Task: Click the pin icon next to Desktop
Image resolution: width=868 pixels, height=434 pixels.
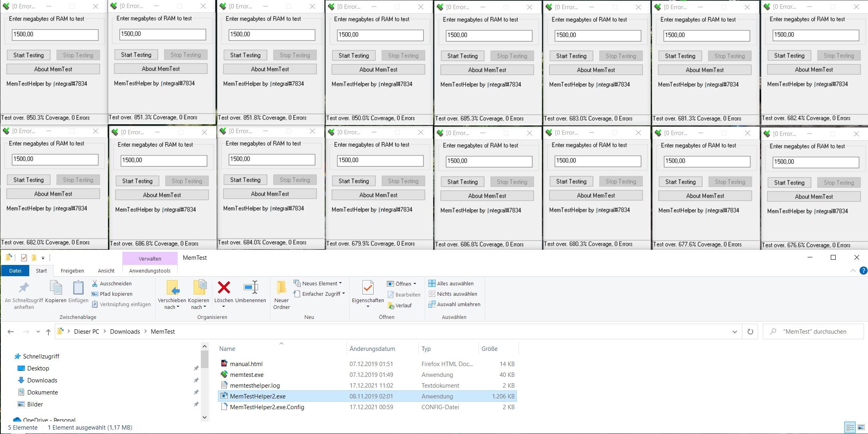Action: pos(196,368)
